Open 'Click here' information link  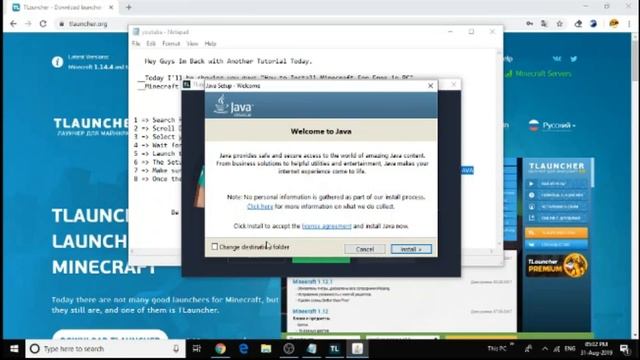[x=260, y=207]
